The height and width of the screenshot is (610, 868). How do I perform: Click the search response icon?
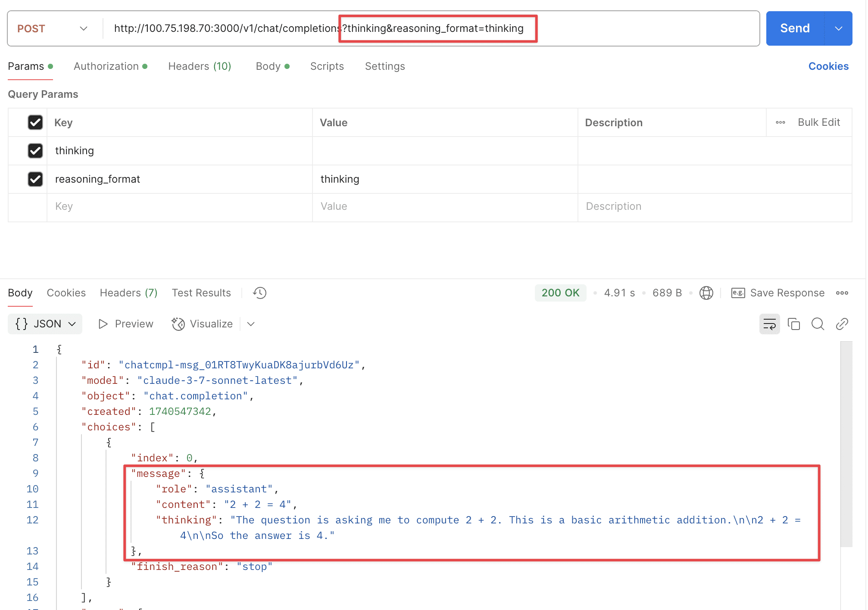coord(818,324)
